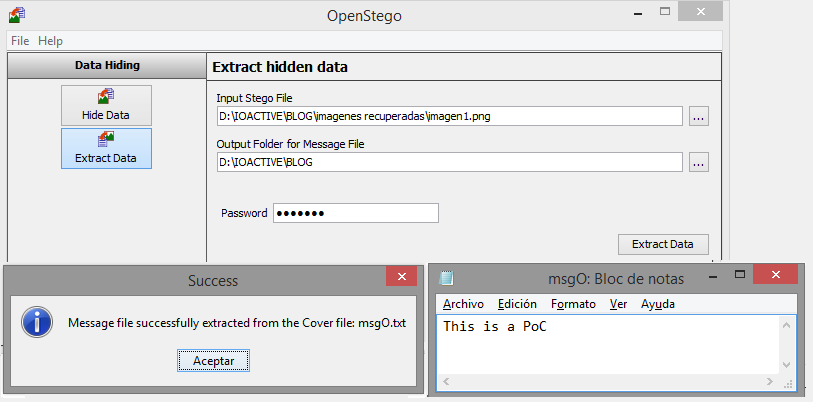Screen dimensions: 813x402
Task: Open Notepad's Edición menu
Action: pos(517,304)
